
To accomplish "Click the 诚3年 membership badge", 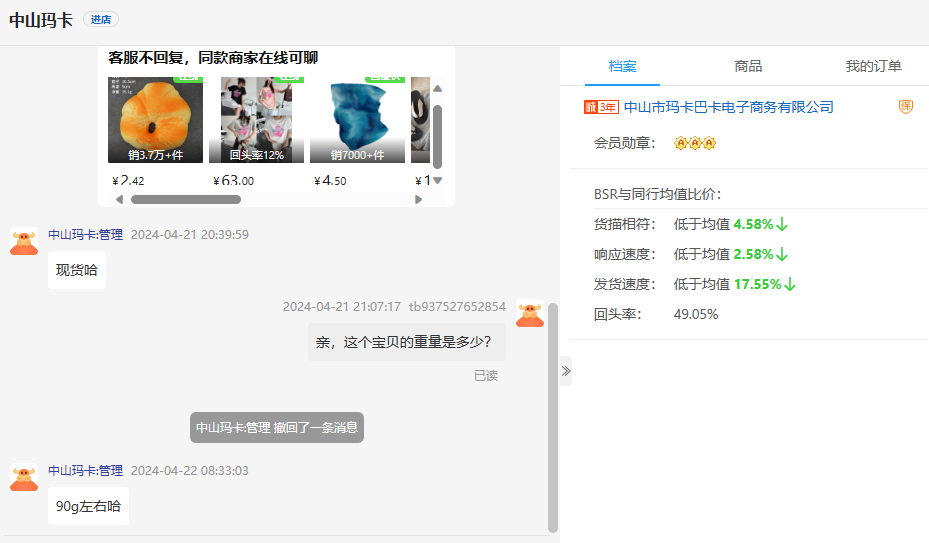I will [601, 107].
